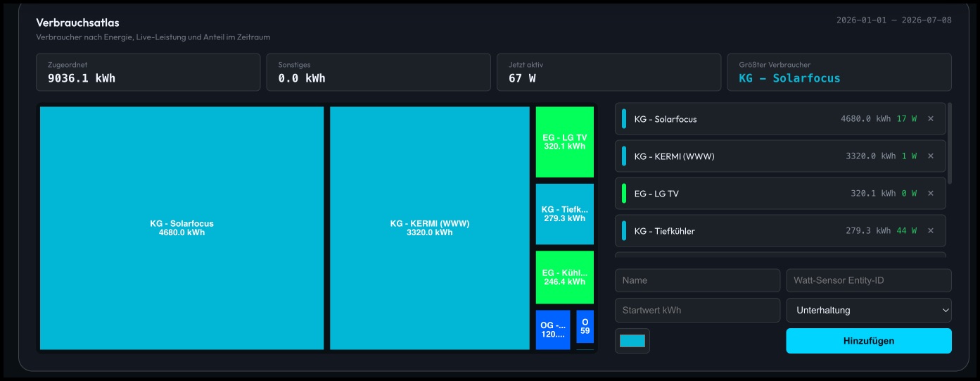Select the KG - Solarfocus treemap tile
The image size is (980, 381).
(182, 228)
